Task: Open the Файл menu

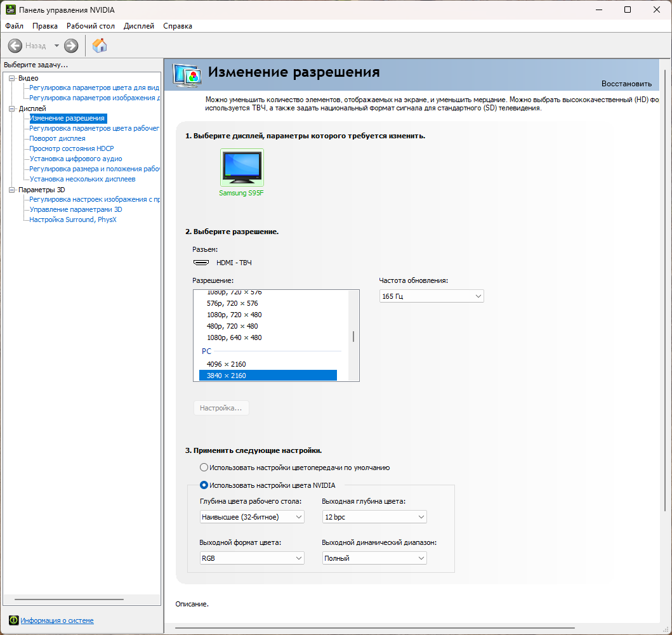Action: 14,26
